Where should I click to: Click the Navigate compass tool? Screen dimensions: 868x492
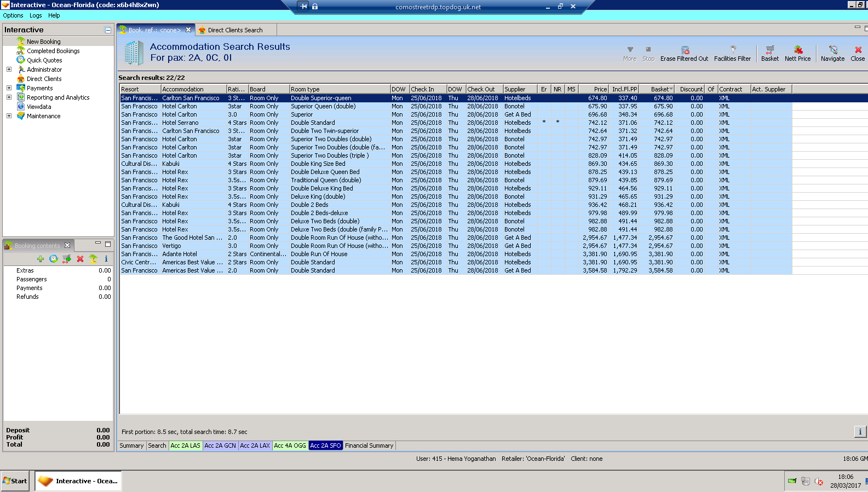click(832, 53)
